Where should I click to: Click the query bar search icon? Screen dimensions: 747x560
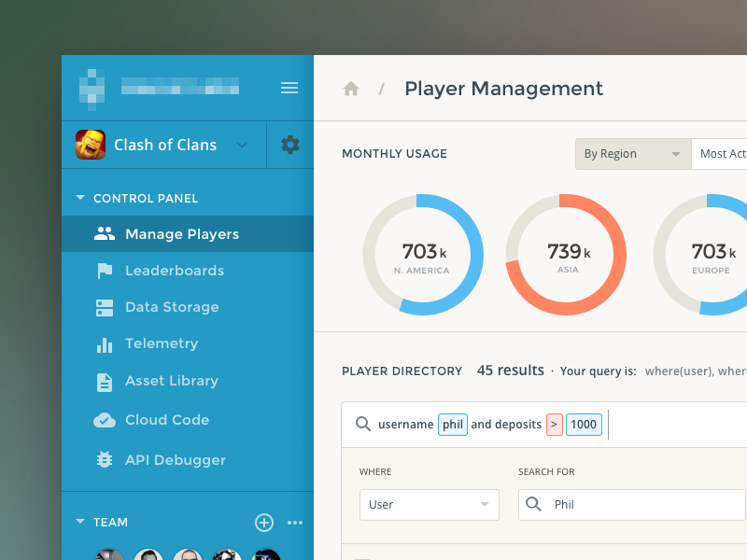point(363,424)
